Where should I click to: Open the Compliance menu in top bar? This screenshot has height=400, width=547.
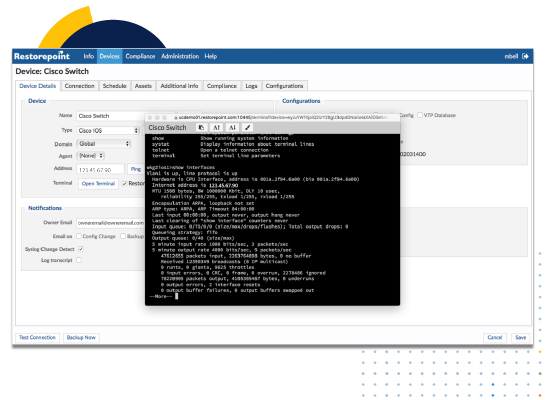[140, 56]
